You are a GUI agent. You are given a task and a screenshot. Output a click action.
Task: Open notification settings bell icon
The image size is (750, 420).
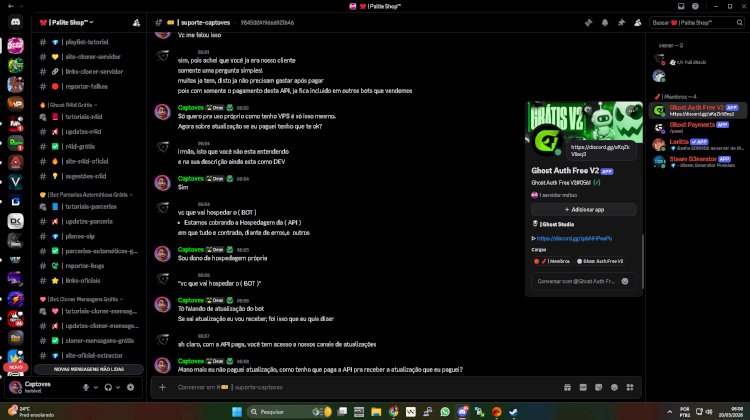click(605, 22)
